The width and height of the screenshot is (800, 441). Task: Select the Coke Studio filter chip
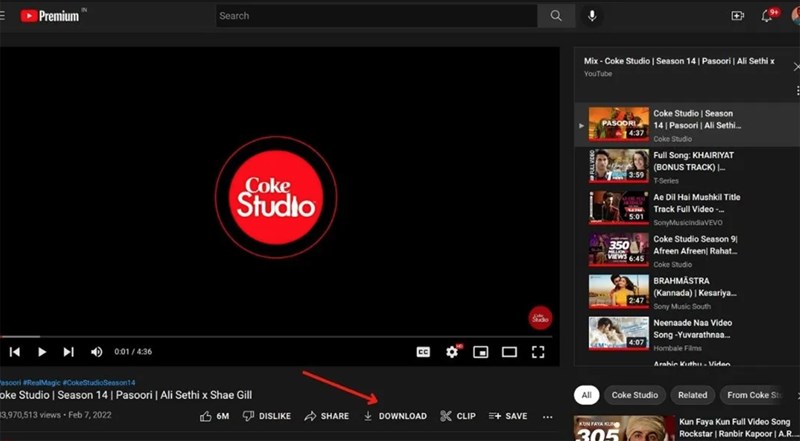pyautogui.click(x=635, y=395)
